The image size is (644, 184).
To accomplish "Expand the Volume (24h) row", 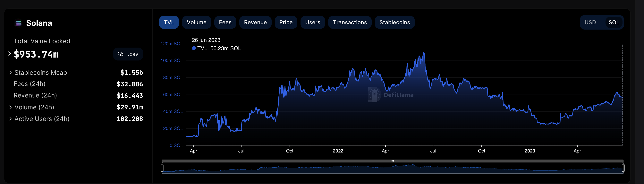I will [x=11, y=107].
